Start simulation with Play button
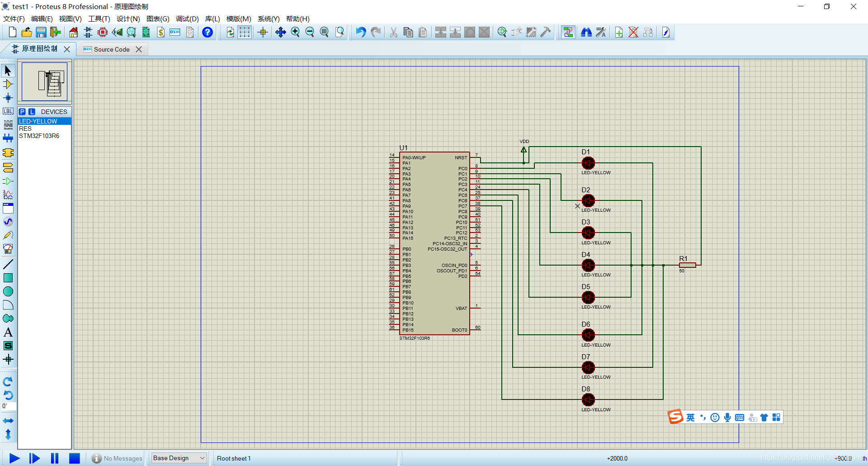This screenshot has width=868, height=466. coord(14,458)
